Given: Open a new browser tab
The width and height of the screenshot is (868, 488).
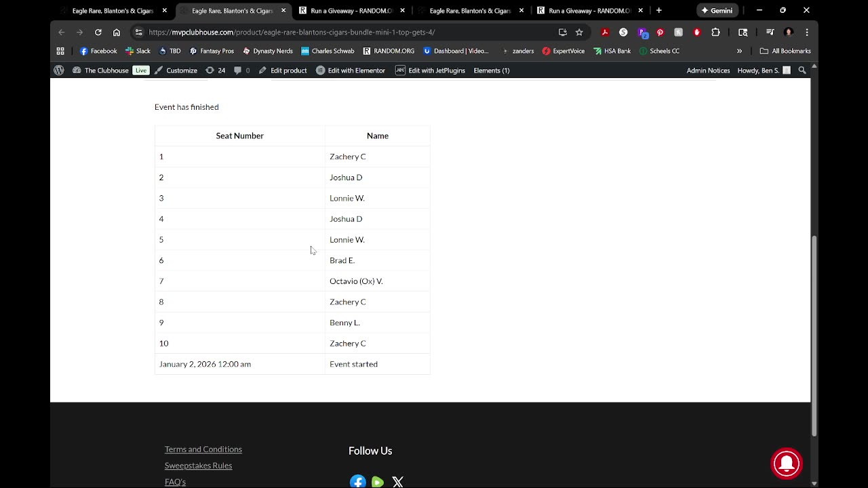Looking at the screenshot, I should (x=658, y=11).
